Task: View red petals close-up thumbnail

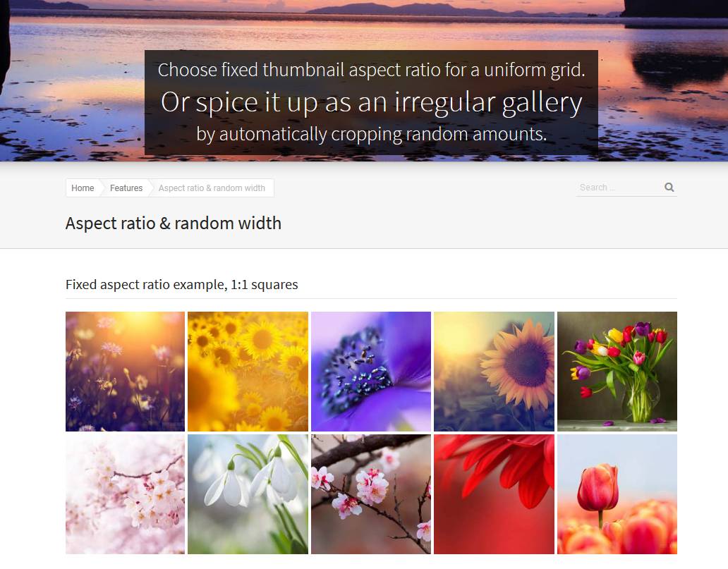Action: [494, 494]
